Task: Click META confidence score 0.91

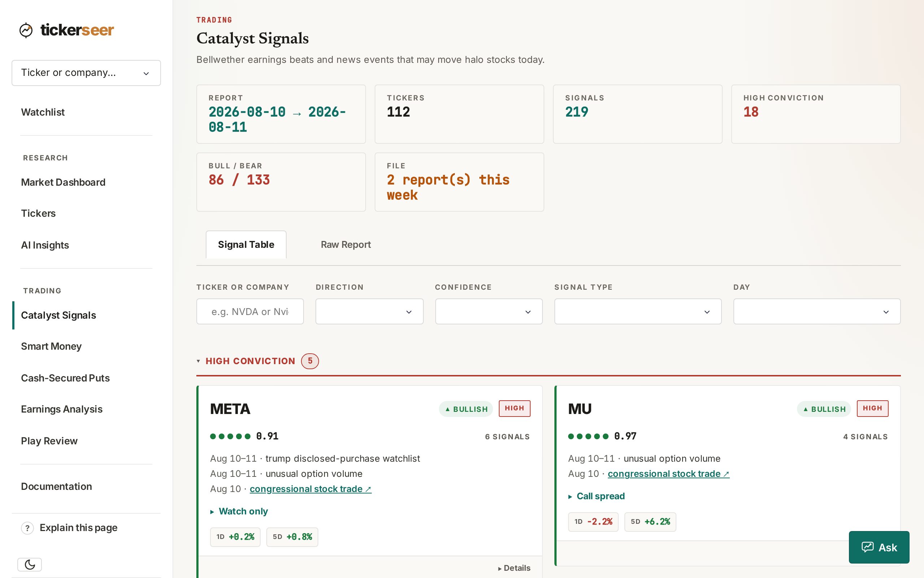Action: click(x=267, y=436)
